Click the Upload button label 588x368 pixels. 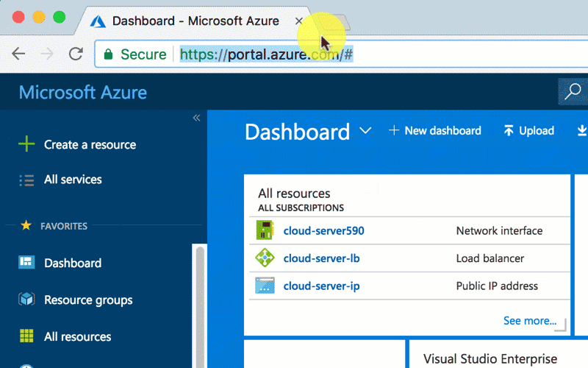pyautogui.click(x=537, y=131)
